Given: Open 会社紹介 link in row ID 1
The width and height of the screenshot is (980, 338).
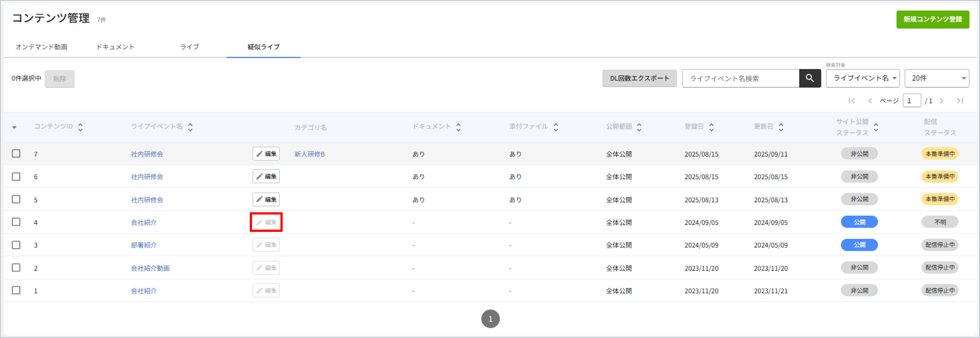Looking at the screenshot, I should pyautogui.click(x=144, y=291).
